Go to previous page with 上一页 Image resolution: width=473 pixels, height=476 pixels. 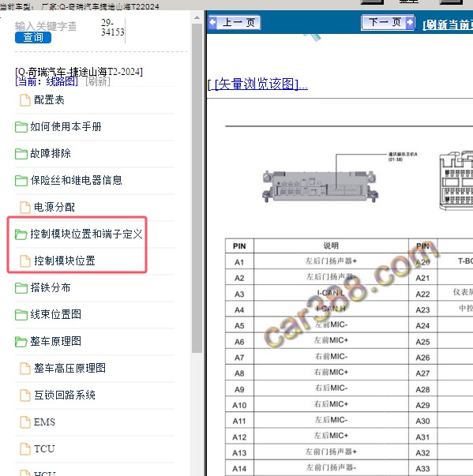pos(235,22)
